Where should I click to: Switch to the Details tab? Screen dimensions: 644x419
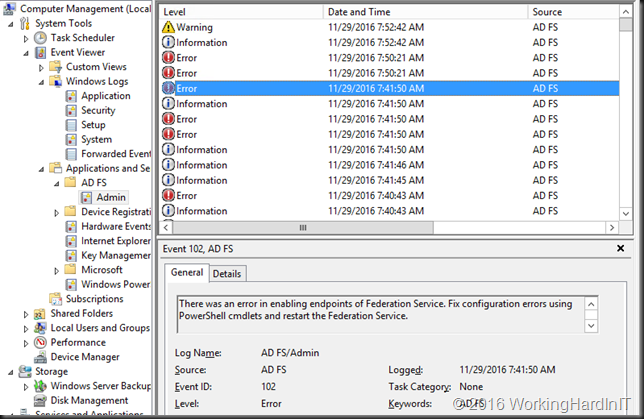click(x=227, y=274)
